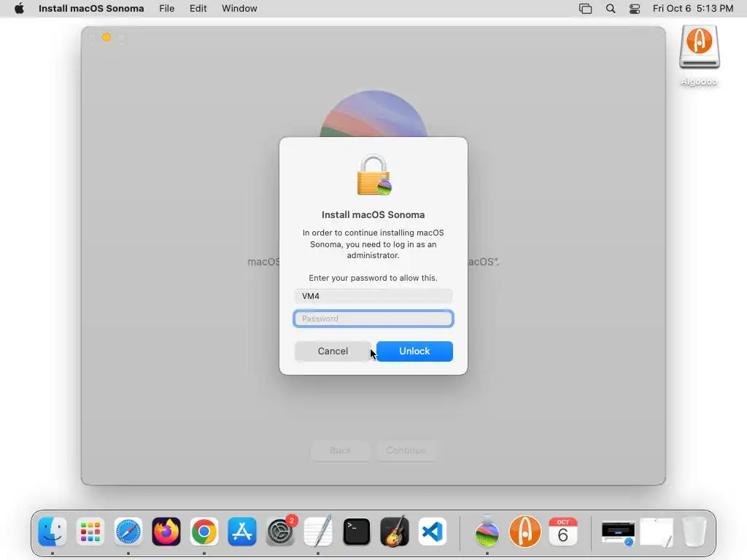This screenshot has width=747, height=560.
Task: Open the blank document thumbnail in Dock
Action: click(x=657, y=532)
